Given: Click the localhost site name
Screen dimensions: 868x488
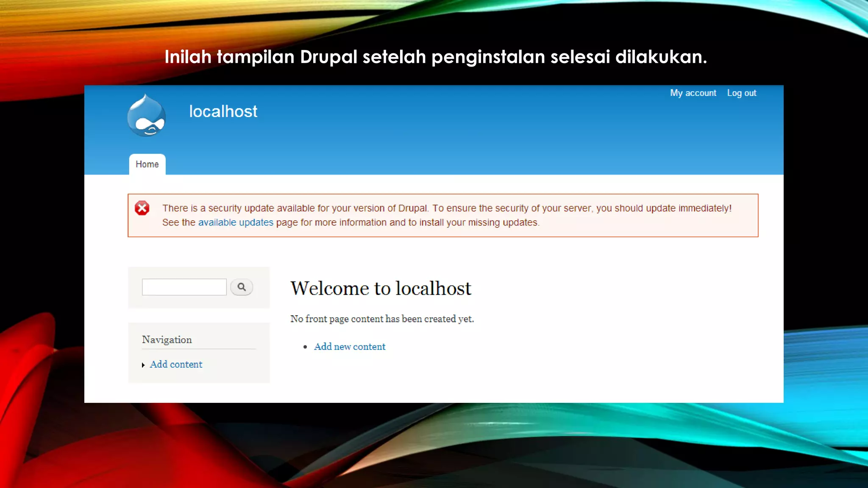Looking at the screenshot, I should click(x=223, y=111).
